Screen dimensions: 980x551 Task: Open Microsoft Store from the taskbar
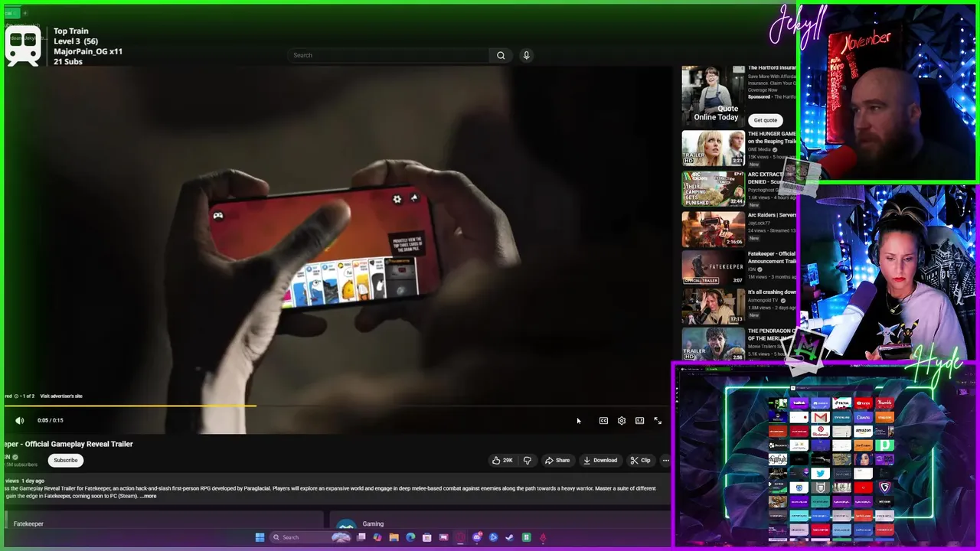[x=426, y=537]
